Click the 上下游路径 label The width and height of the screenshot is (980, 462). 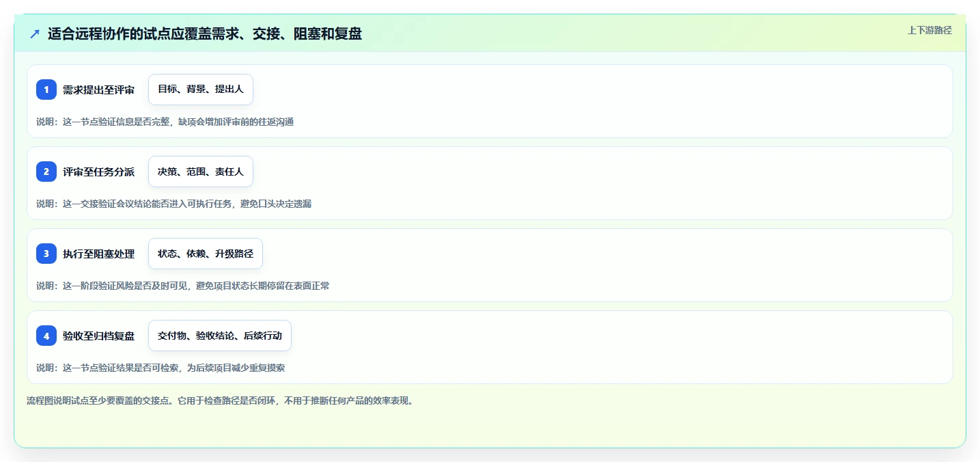coord(929,30)
